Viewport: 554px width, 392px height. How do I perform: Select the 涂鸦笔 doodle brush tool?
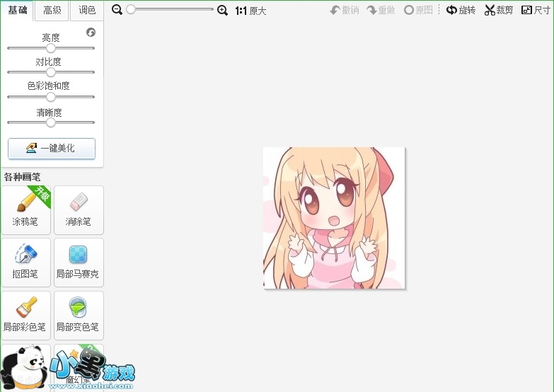pos(26,210)
